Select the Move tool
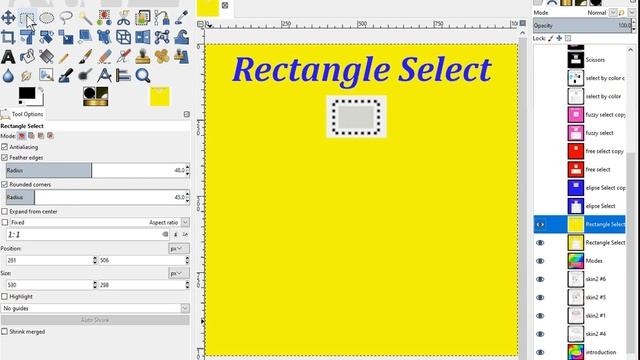Image resolution: width=640 pixels, height=360 pixels. pos(8,18)
